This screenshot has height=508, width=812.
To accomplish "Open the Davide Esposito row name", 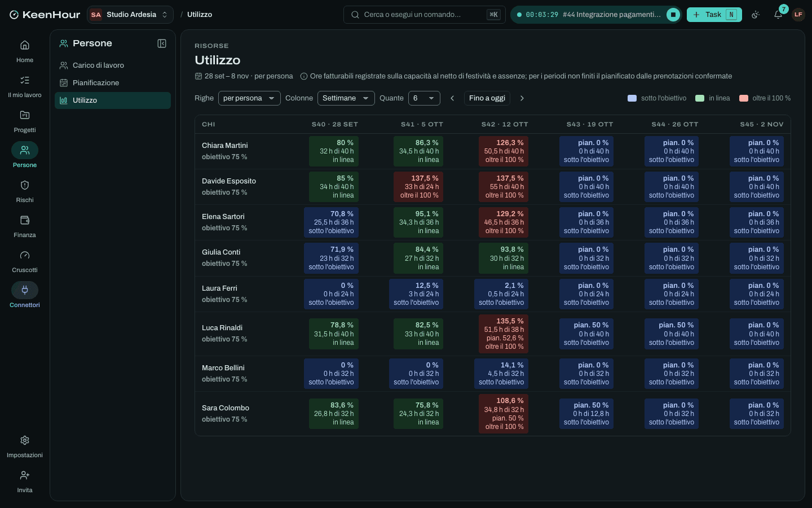I will pyautogui.click(x=229, y=181).
